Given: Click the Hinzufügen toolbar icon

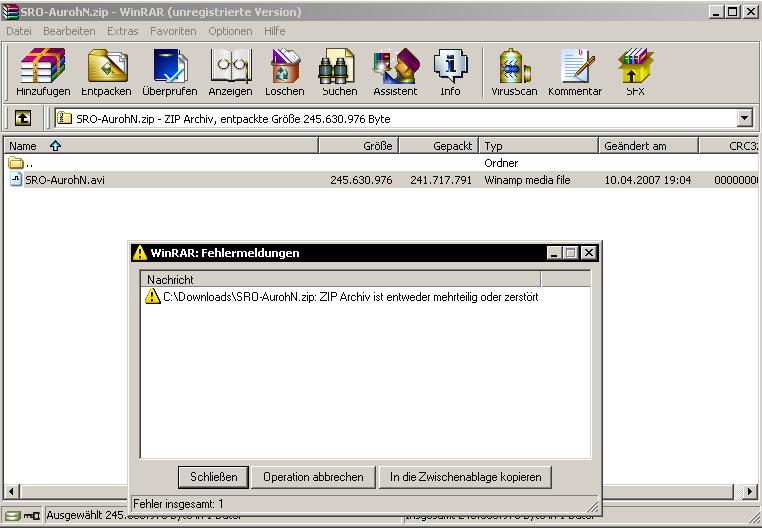Looking at the screenshot, I should coord(43,72).
